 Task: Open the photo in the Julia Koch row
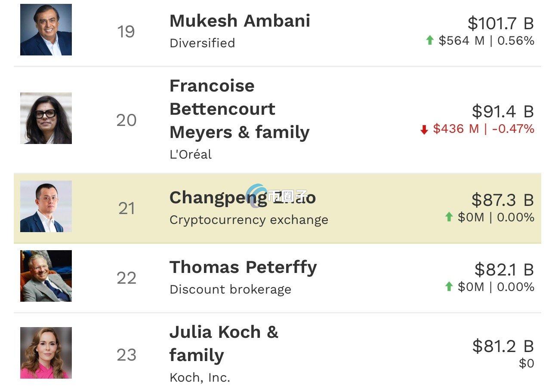tap(46, 353)
